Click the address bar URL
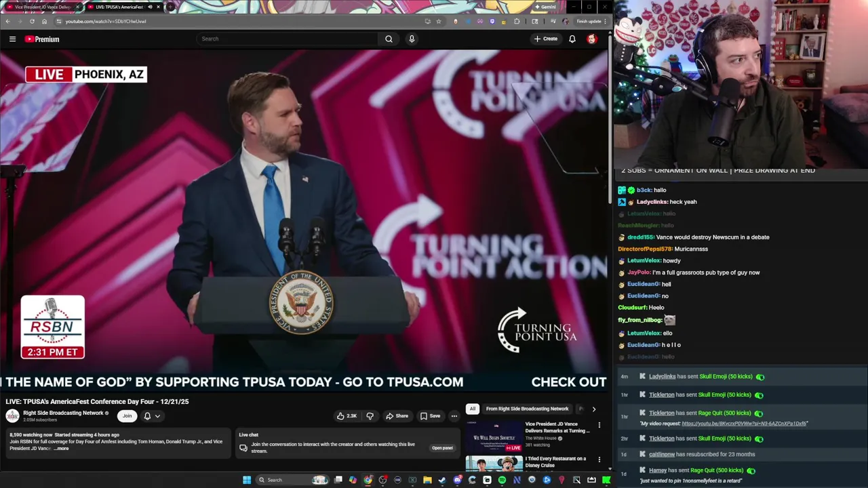Viewport: 868px width, 488px height. pyautogui.click(x=105, y=21)
